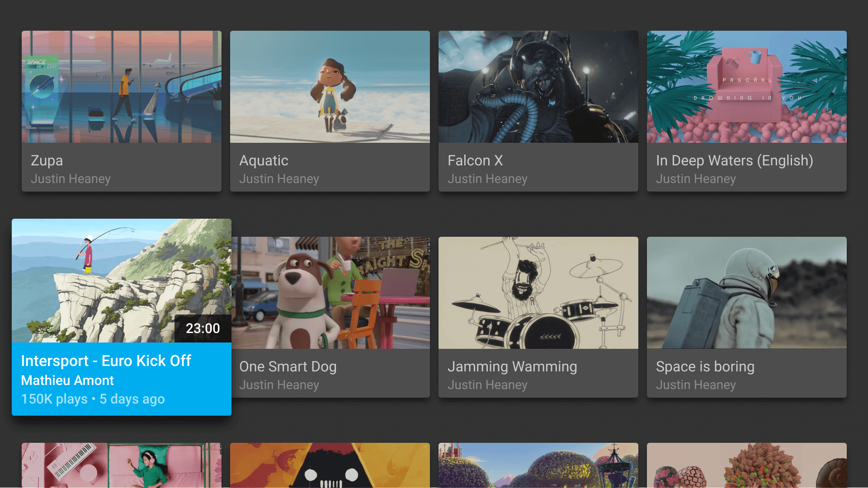
Task: Open the Falcon X video thumbnail
Action: click(x=538, y=87)
